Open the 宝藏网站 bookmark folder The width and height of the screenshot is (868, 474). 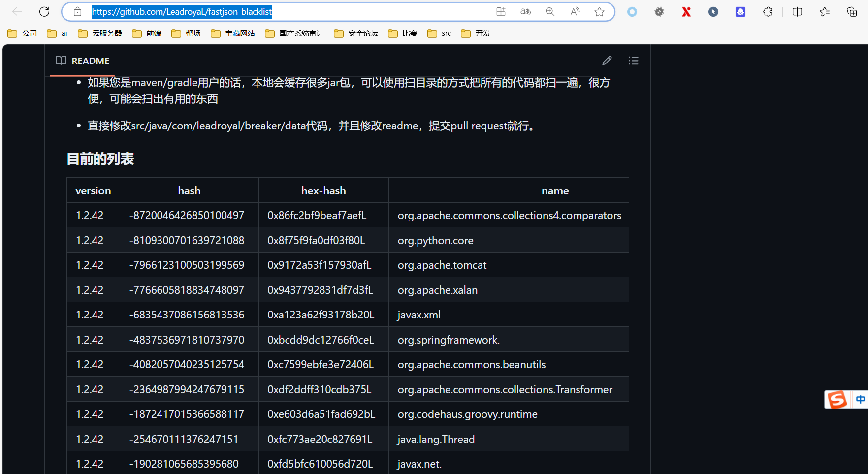[x=233, y=33]
